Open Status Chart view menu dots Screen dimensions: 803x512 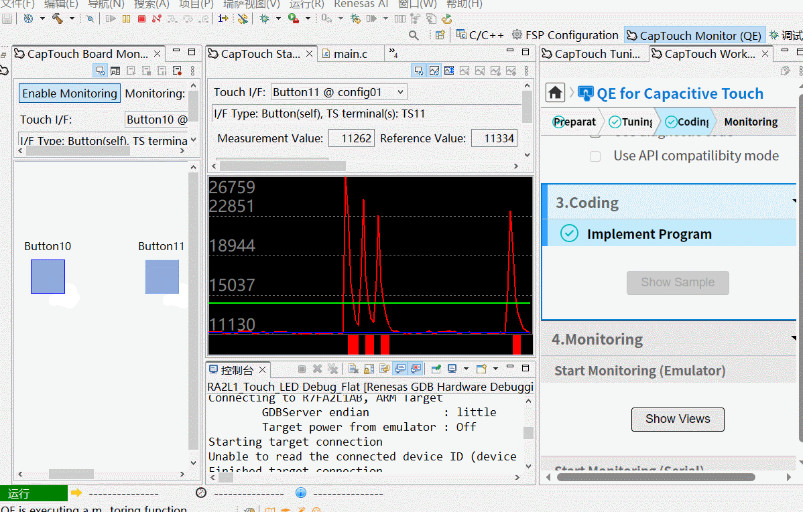pyautogui.click(x=526, y=71)
